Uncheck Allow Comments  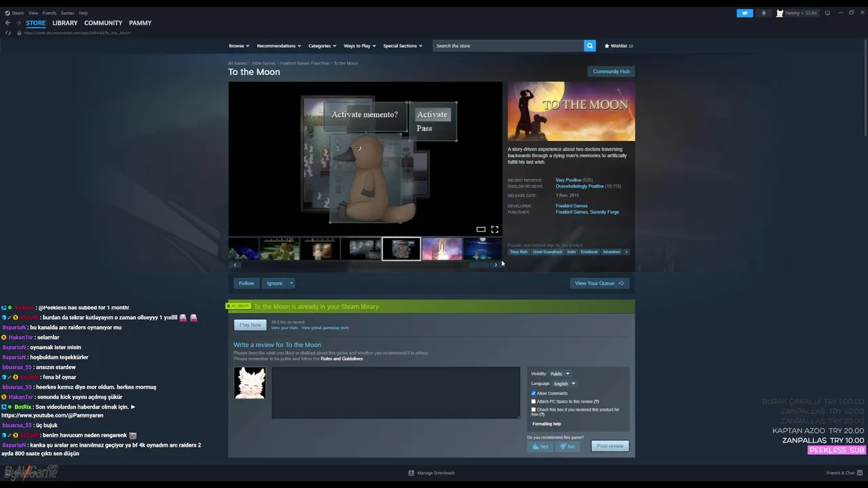[x=534, y=393]
